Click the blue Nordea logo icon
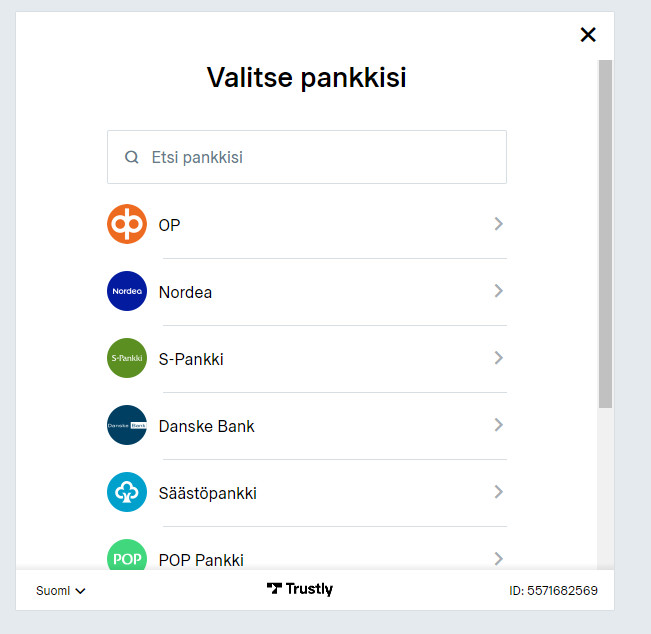The width and height of the screenshot is (651, 634). point(127,291)
